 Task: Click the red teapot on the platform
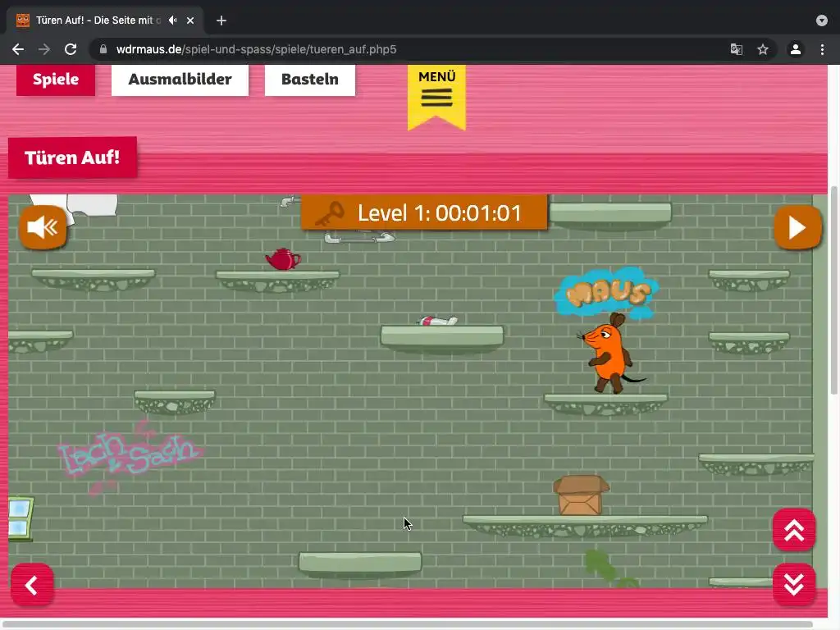click(283, 259)
